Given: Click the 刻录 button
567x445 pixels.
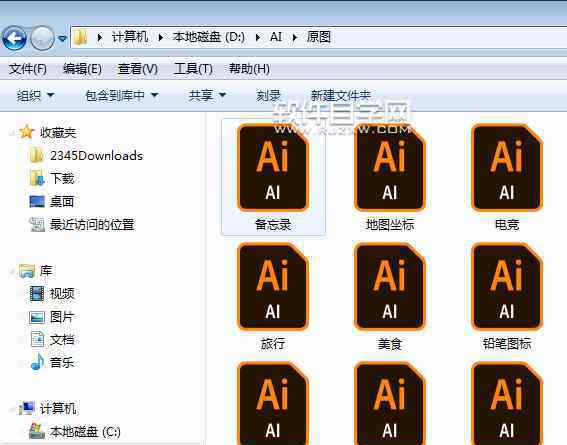Looking at the screenshot, I should pos(268,95).
